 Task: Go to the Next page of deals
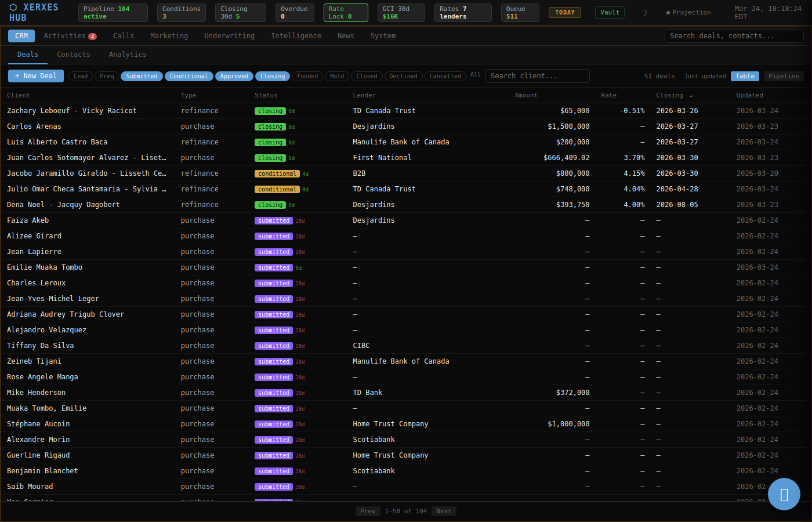(444, 512)
